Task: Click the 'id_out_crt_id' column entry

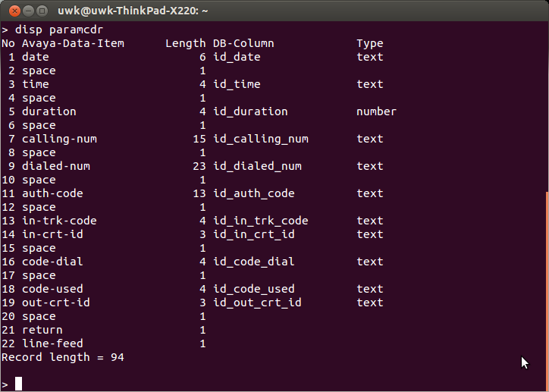Action: click(x=257, y=303)
